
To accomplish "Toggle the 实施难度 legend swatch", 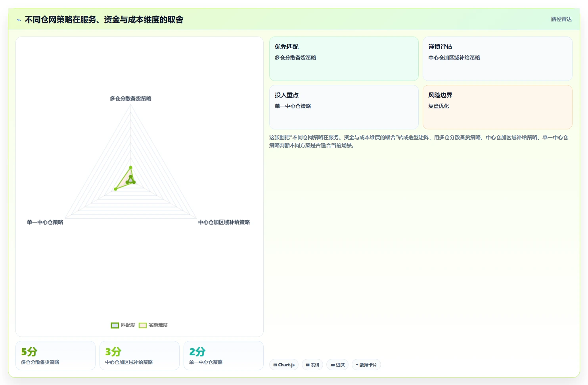I will [143, 325].
